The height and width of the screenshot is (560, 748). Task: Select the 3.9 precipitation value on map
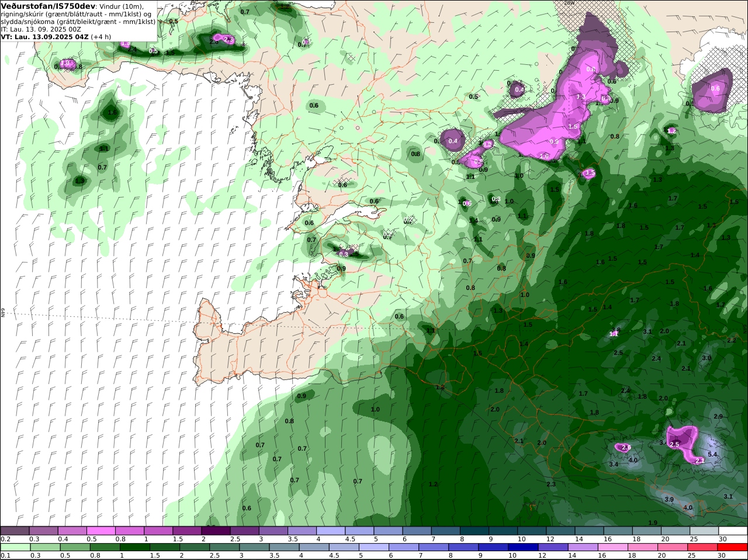tap(669, 499)
